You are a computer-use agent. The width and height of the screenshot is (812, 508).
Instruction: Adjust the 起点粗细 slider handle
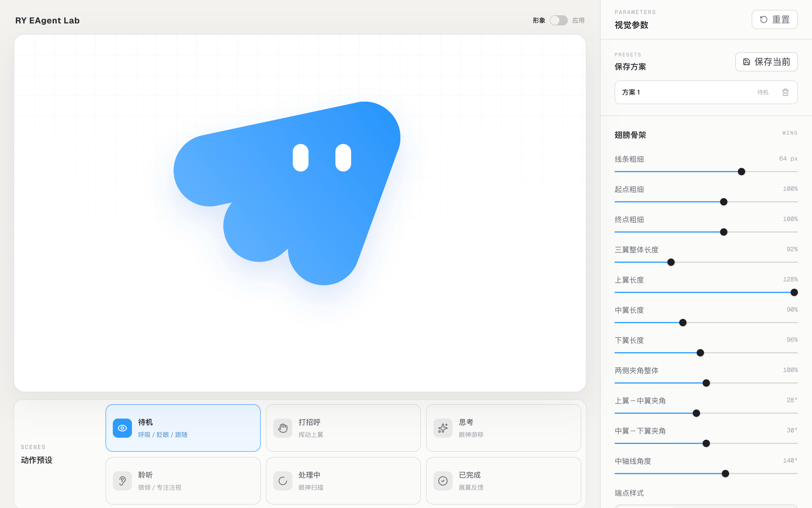(x=724, y=202)
